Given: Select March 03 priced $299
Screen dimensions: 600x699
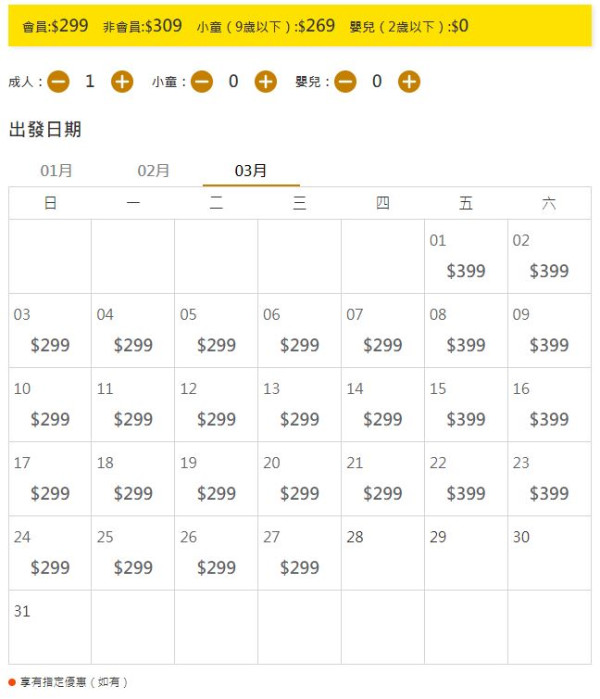Looking at the screenshot, I should (50, 331).
